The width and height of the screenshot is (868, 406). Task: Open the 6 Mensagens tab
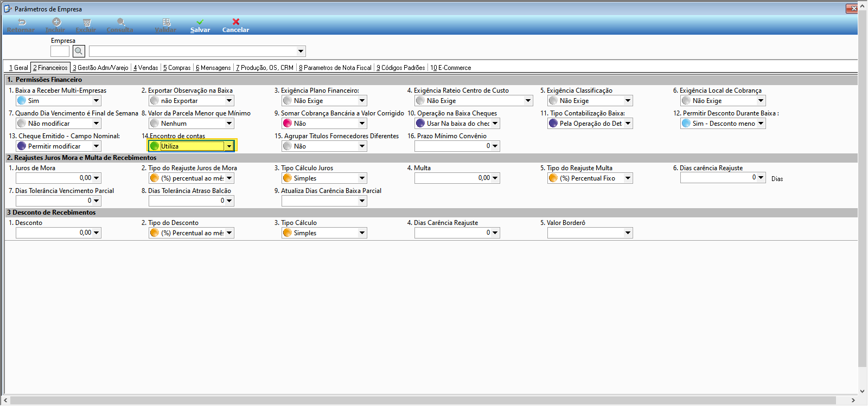click(x=213, y=68)
